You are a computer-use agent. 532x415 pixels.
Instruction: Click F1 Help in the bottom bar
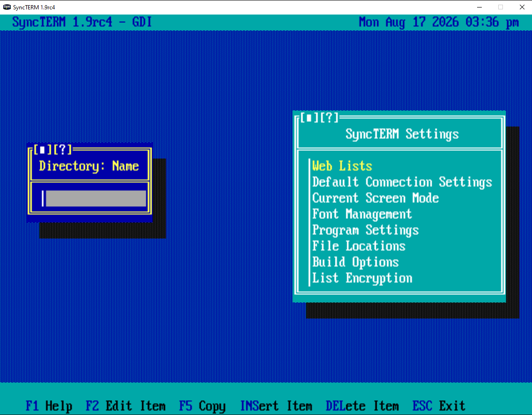49,406
